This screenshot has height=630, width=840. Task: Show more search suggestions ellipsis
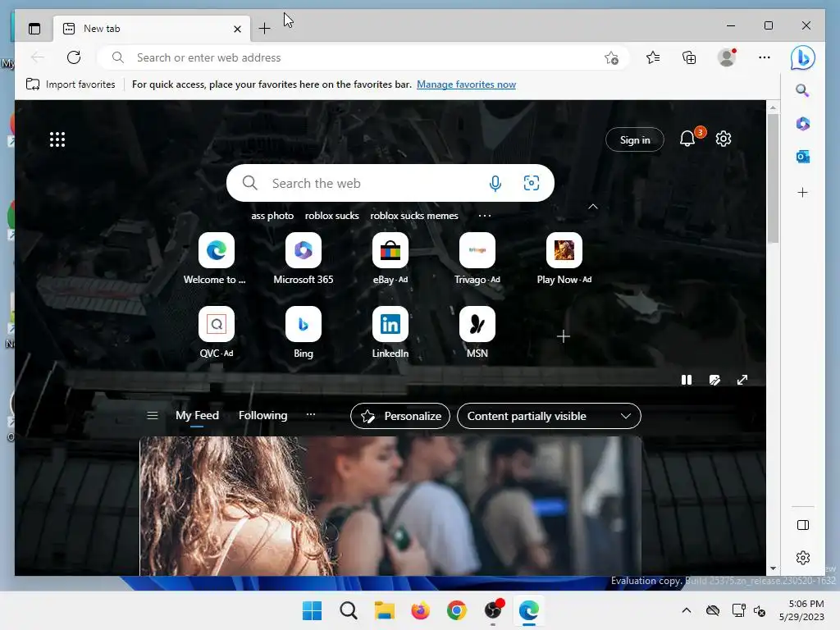point(484,216)
